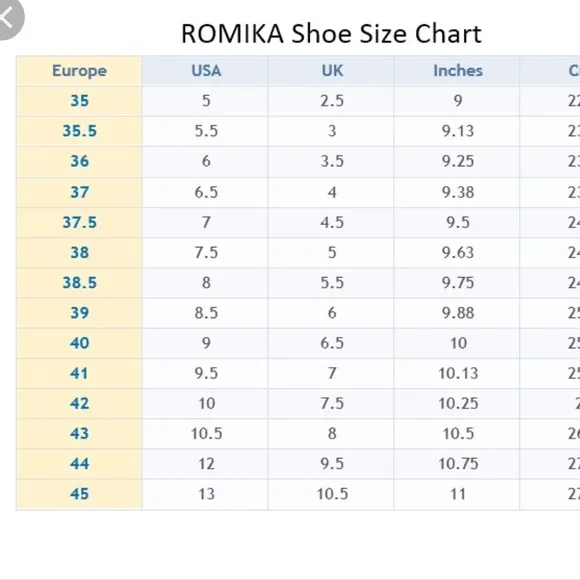Click Inches value 10 in row 40
The height and width of the screenshot is (580, 580).
click(458, 343)
